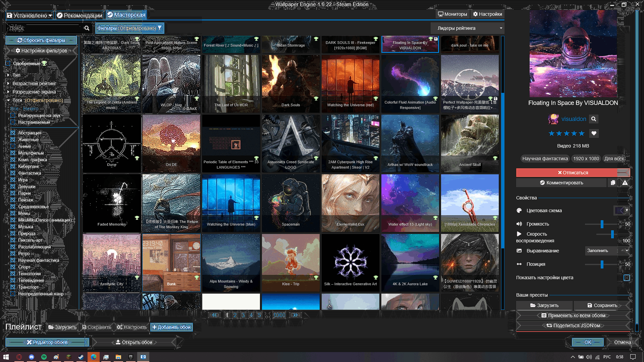The width and height of the screenshot is (644, 362).
Task: Go to page 5 of results
Action: [259, 315]
